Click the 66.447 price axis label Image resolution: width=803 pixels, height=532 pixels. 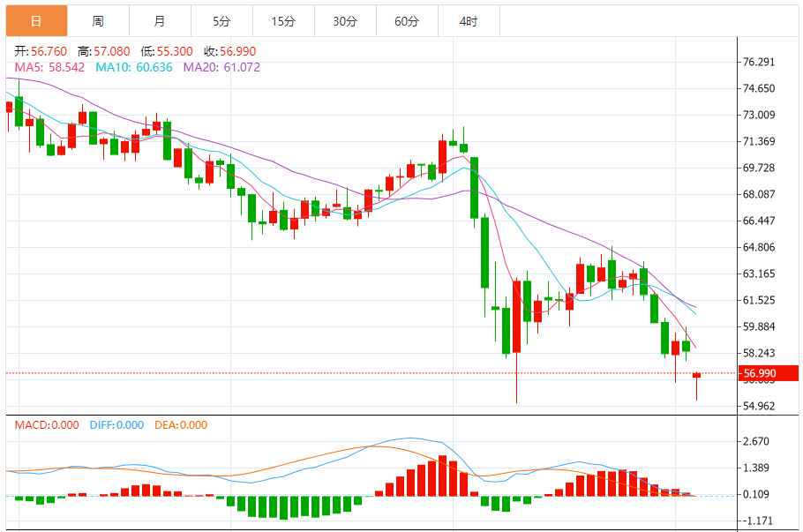[759, 221]
